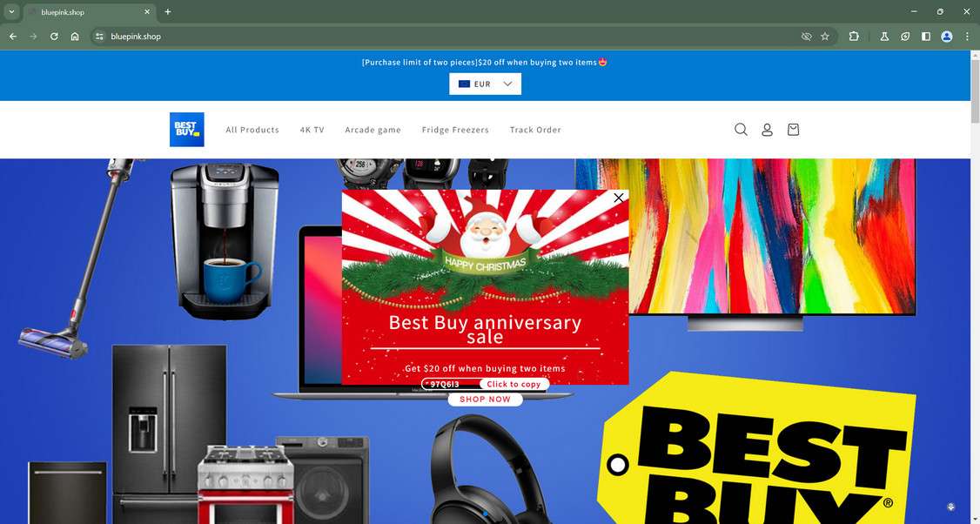Reload the page with refresh icon

[x=54, y=37]
